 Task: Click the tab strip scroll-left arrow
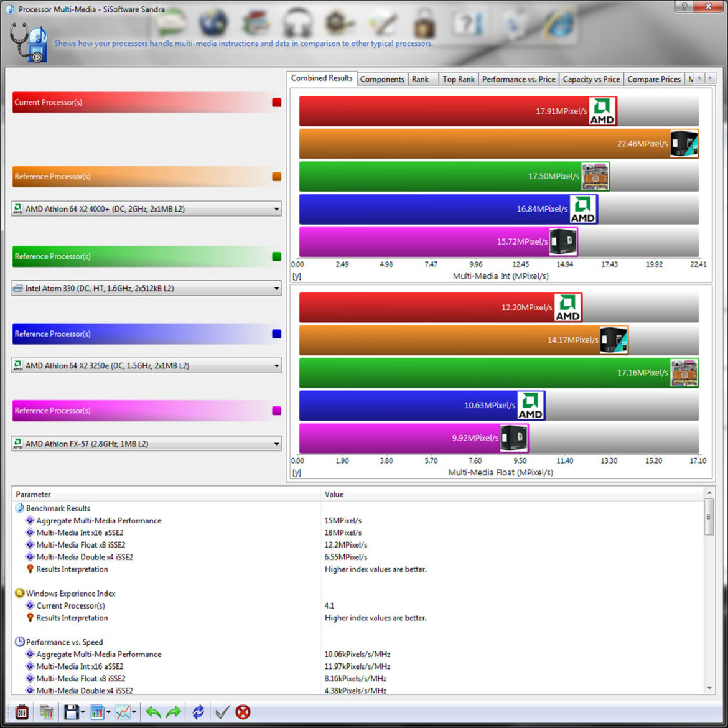click(699, 78)
